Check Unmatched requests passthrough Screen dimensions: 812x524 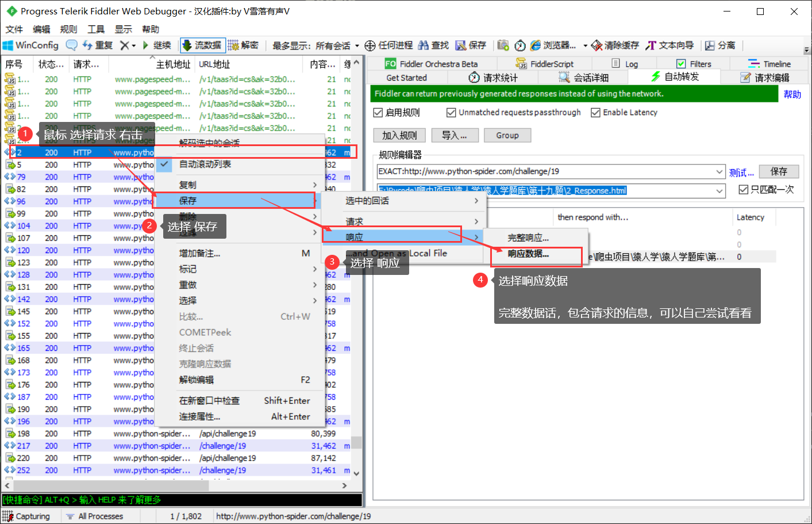point(452,112)
